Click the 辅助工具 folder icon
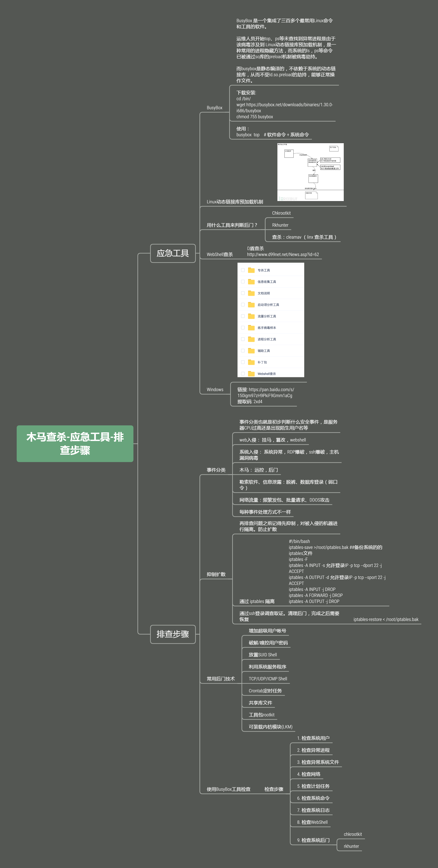The height and width of the screenshot is (868, 438). (x=251, y=350)
